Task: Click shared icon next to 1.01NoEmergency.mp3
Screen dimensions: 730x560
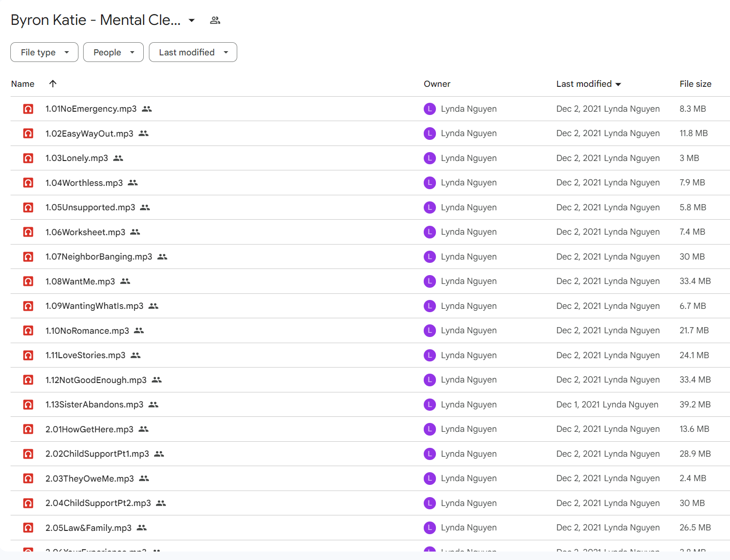Action: (147, 109)
